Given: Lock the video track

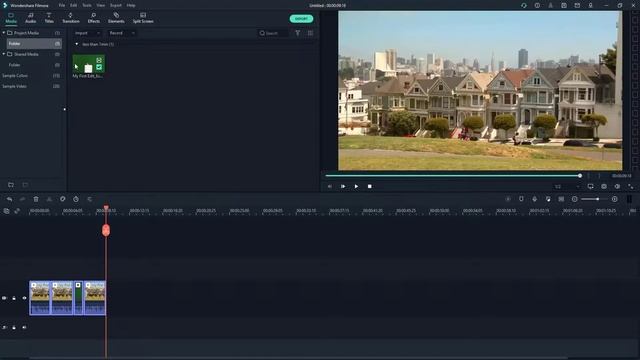Looking at the screenshot, I should (x=14, y=298).
